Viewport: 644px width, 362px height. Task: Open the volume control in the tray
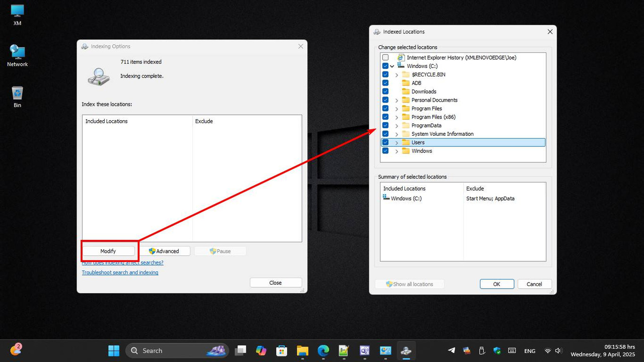click(558, 350)
